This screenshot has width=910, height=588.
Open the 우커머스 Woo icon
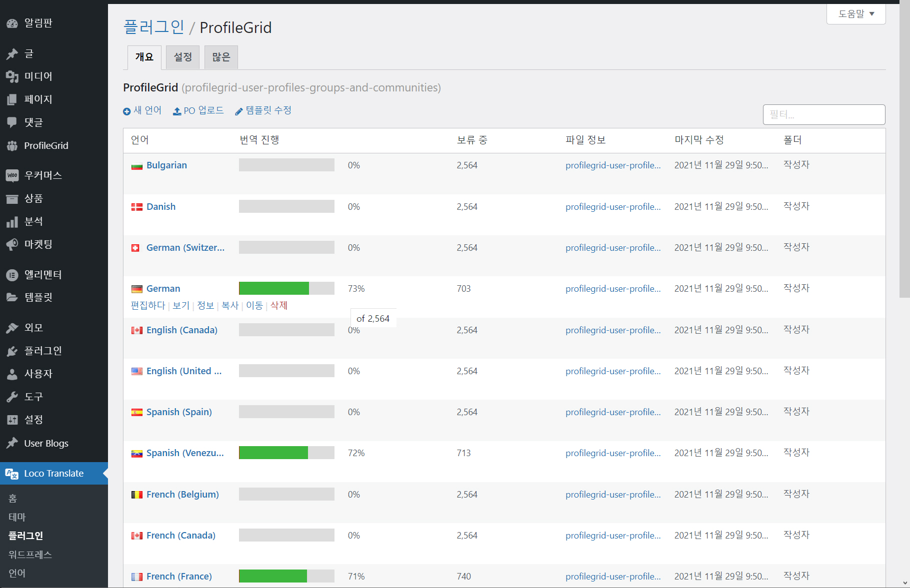click(12, 175)
